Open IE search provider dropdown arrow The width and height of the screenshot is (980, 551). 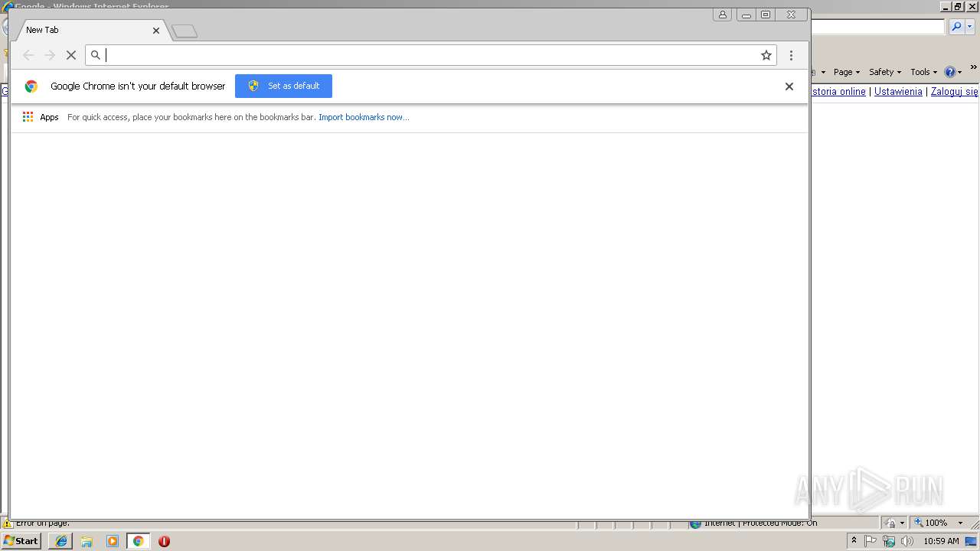pos(969,27)
